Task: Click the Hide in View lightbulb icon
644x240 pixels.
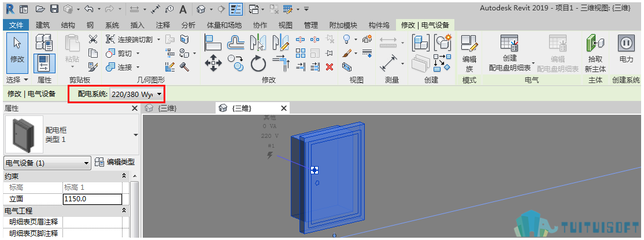Action: 347,40
